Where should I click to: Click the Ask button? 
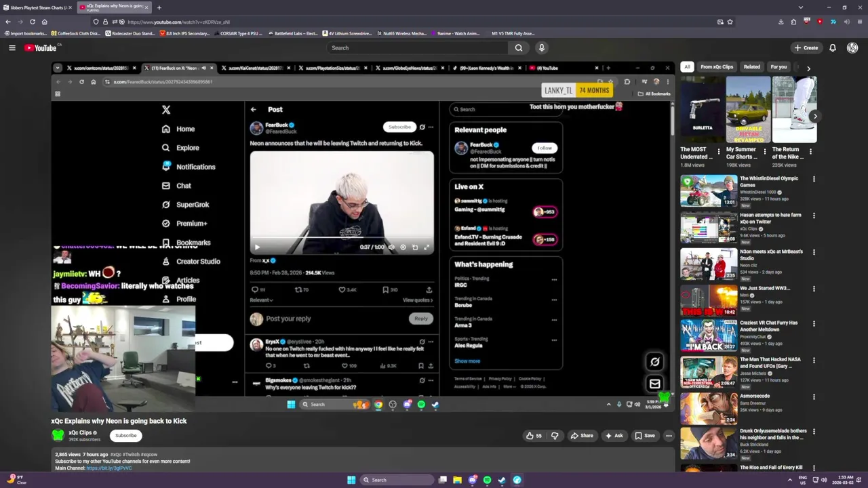tap(614, 436)
